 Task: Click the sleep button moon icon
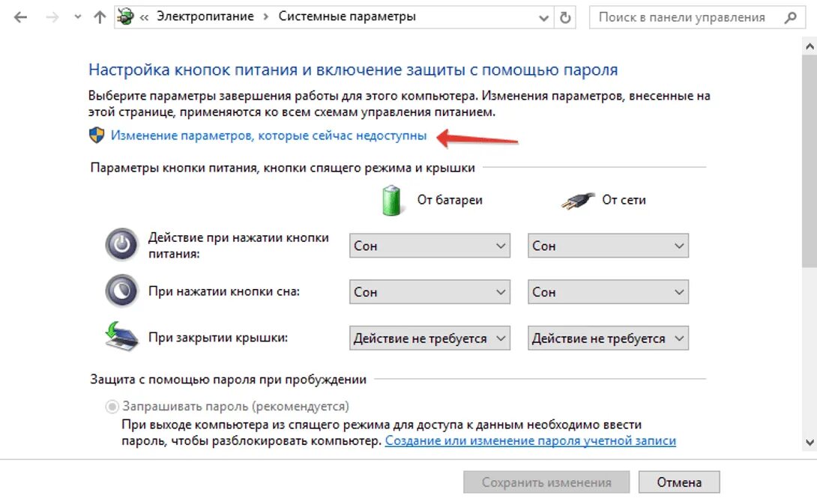[121, 291]
